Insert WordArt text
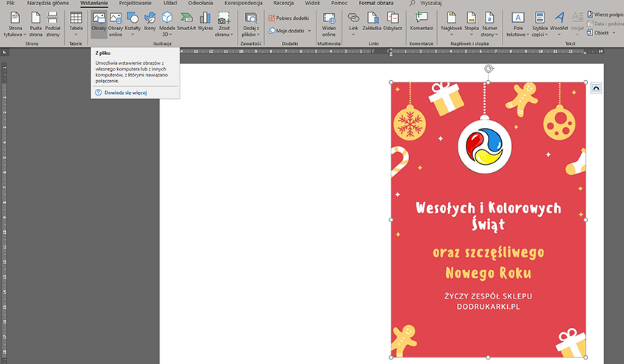624x364 pixels. 559,24
